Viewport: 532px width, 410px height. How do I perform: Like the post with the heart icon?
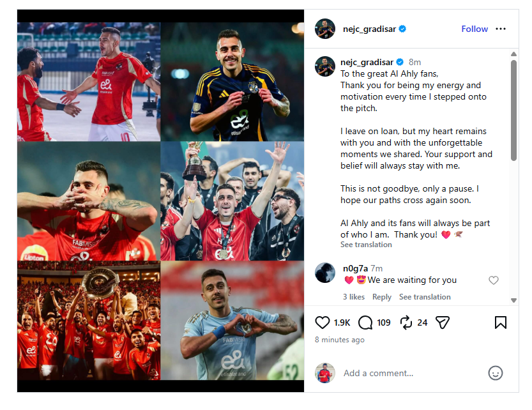[322, 323]
